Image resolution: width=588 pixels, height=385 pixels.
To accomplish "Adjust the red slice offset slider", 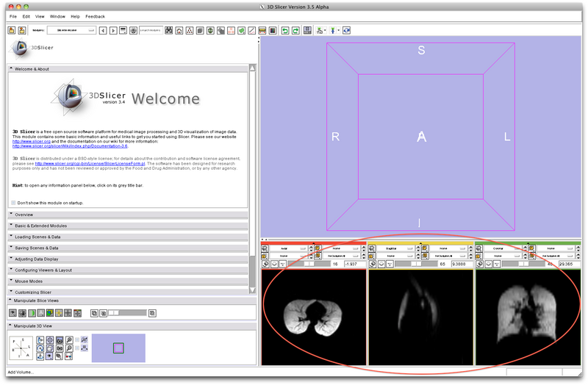I will pos(307,265).
